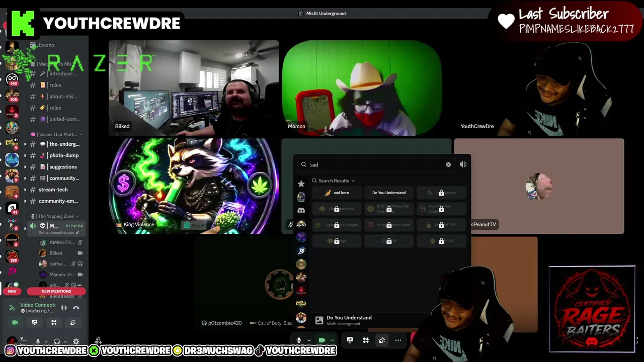Open Activities in voice panel
The image size is (644, 362).
(54, 322)
